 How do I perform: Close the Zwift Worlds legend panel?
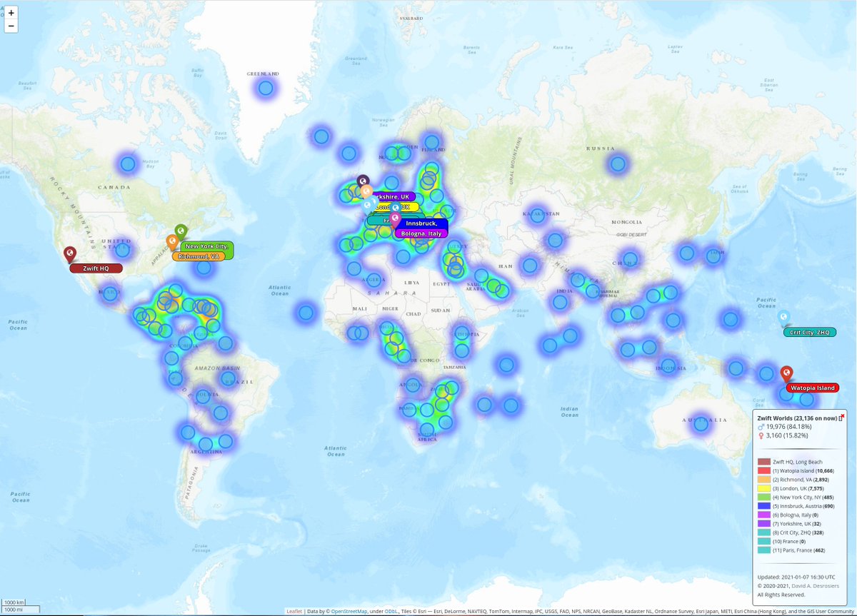(x=842, y=415)
